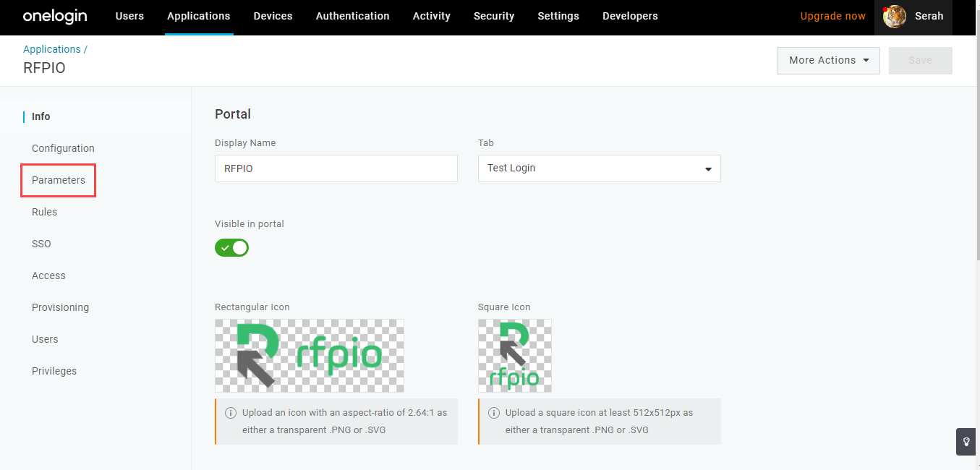Click the rectangular RFPIO icon image
Image resolution: width=980 pixels, height=470 pixels.
pos(310,356)
